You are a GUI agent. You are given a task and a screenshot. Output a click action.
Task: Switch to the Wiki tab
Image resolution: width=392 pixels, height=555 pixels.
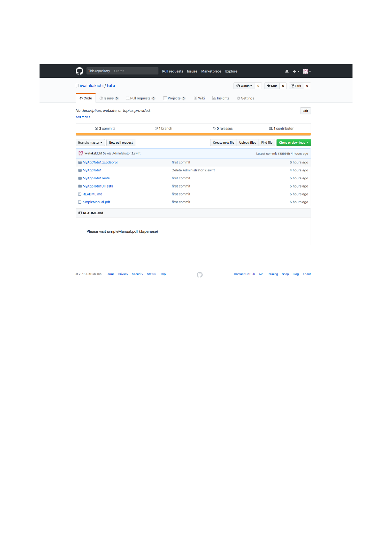(x=199, y=98)
